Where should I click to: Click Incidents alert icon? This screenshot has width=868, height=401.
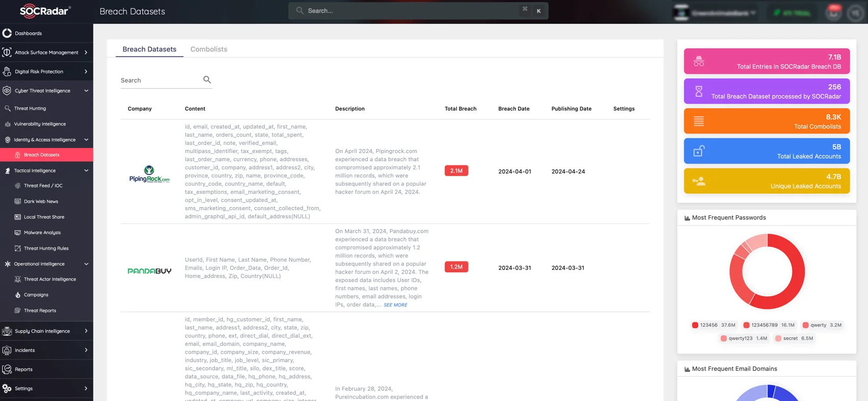coord(7,350)
